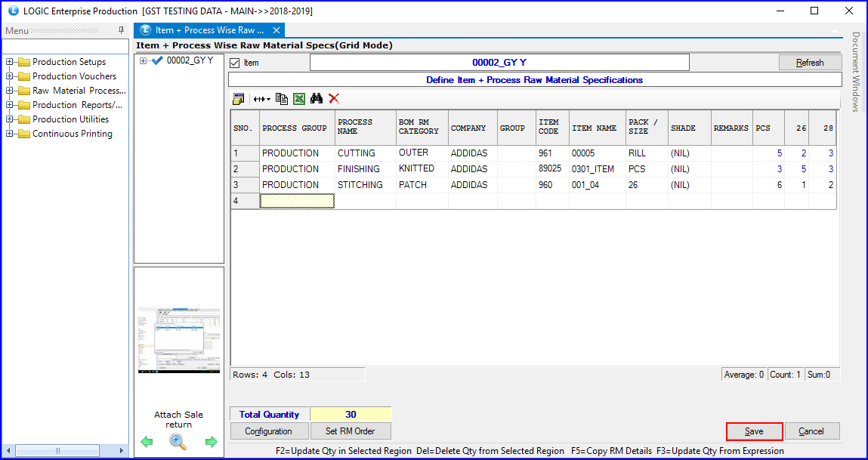
Task: Click the ITEM CODE column header
Action: (x=552, y=128)
